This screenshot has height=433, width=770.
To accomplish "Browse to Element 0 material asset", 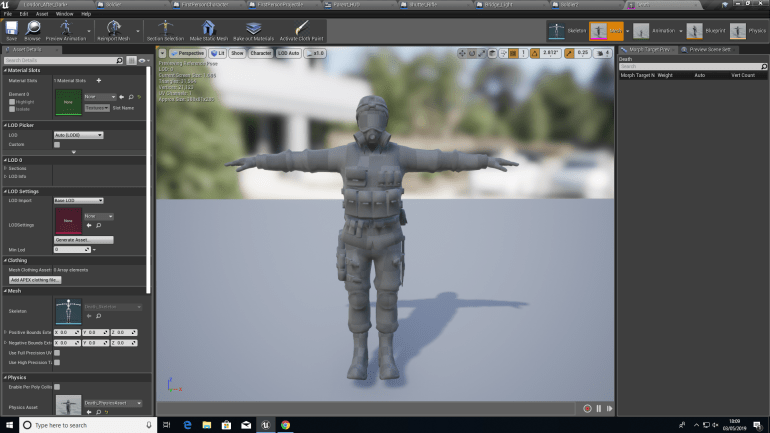I will pos(131,97).
